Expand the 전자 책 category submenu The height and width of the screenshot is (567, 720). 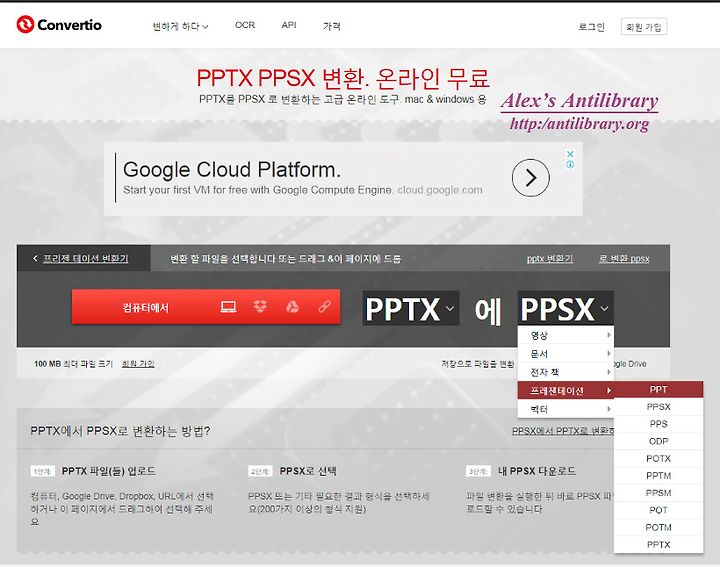pyautogui.click(x=566, y=372)
